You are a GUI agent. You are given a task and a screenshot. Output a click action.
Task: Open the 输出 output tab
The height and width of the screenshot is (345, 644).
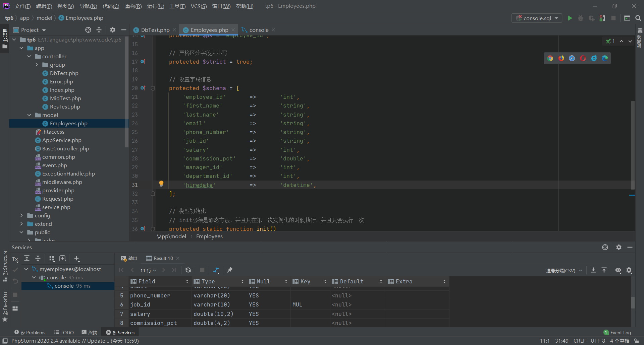pyautogui.click(x=129, y=258)
